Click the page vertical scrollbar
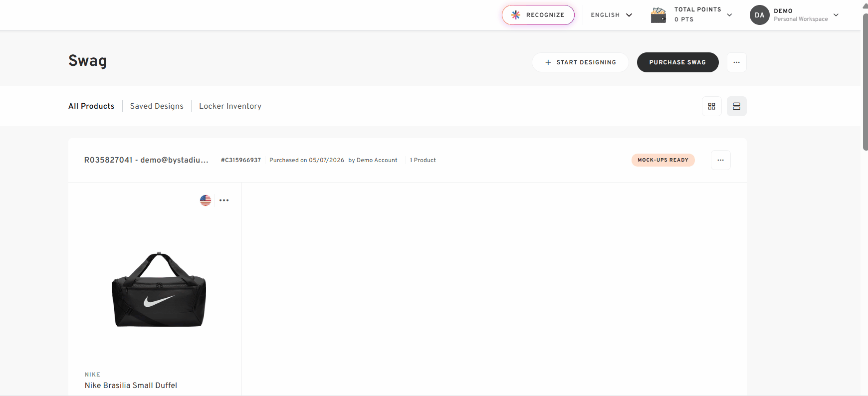 865,82
